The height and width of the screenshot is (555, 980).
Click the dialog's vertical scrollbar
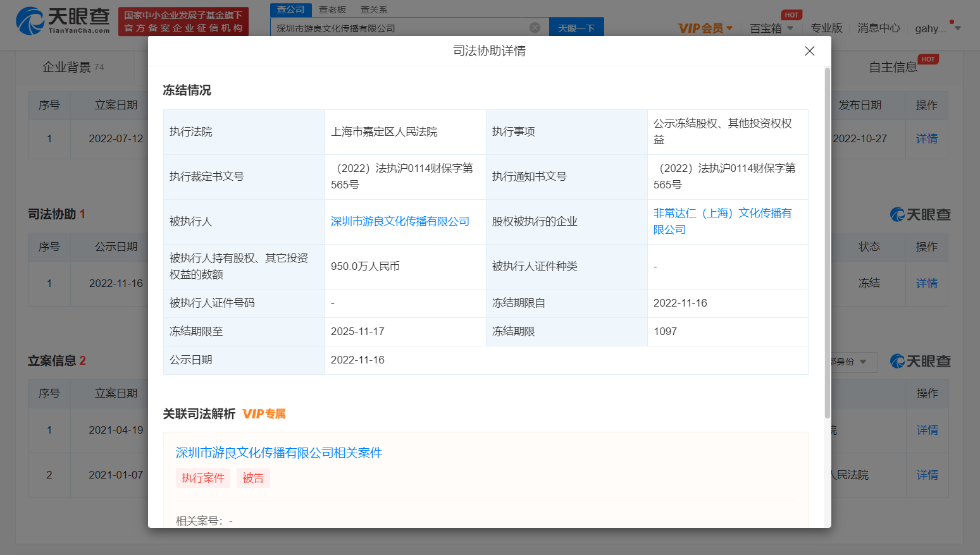827,243
